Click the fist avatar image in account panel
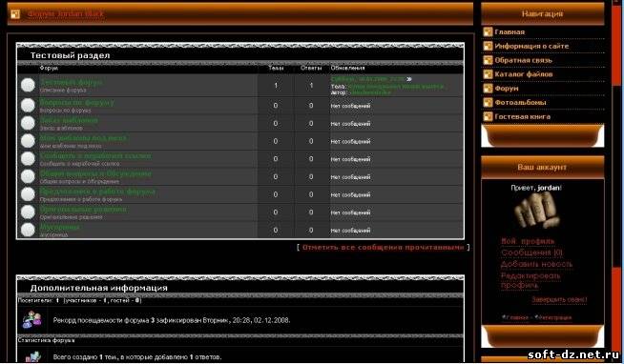 pos(536,211)
